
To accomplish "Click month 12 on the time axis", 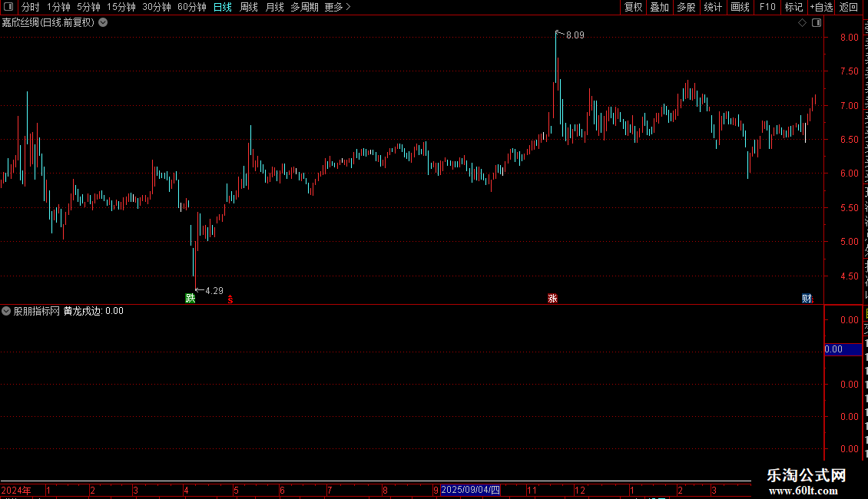I will (x=580, y=490).
